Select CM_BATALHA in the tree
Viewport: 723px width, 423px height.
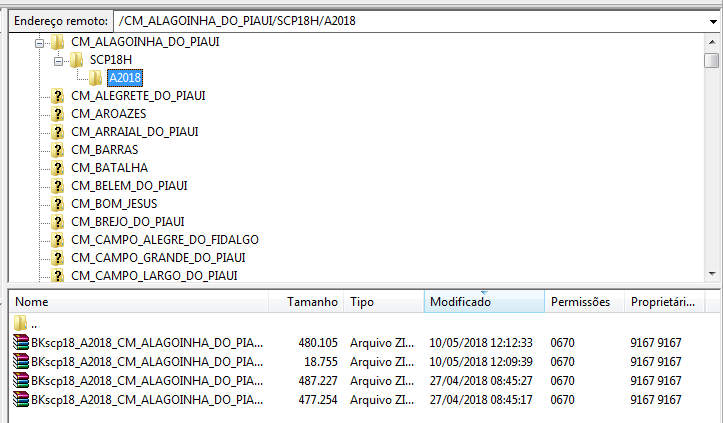tap(109, 168)
